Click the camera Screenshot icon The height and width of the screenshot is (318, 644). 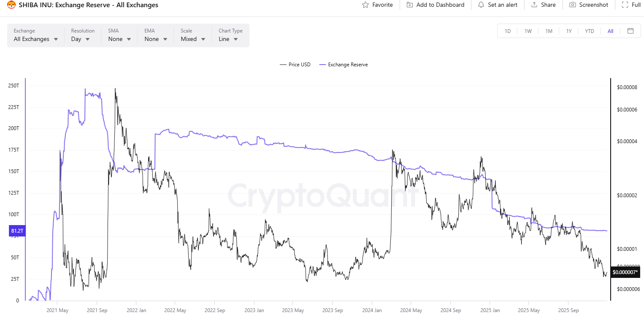point(572,5)
